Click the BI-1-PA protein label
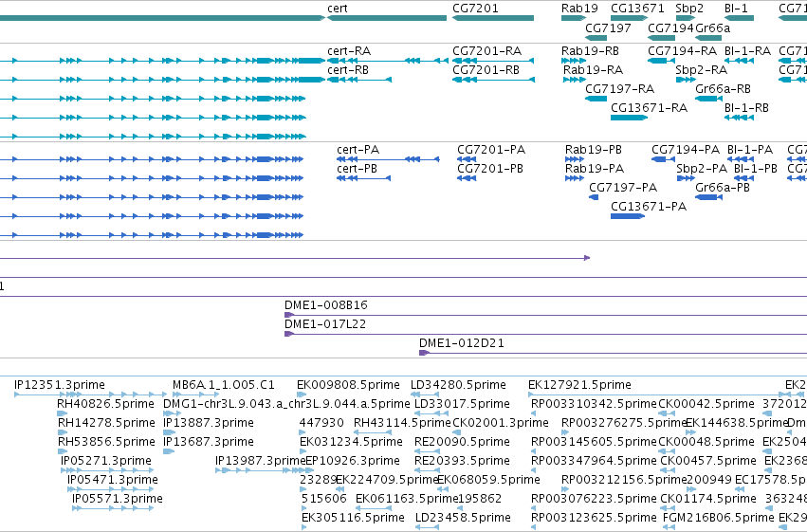This screenshot has width=807, height=532. (x=750, y=150)
